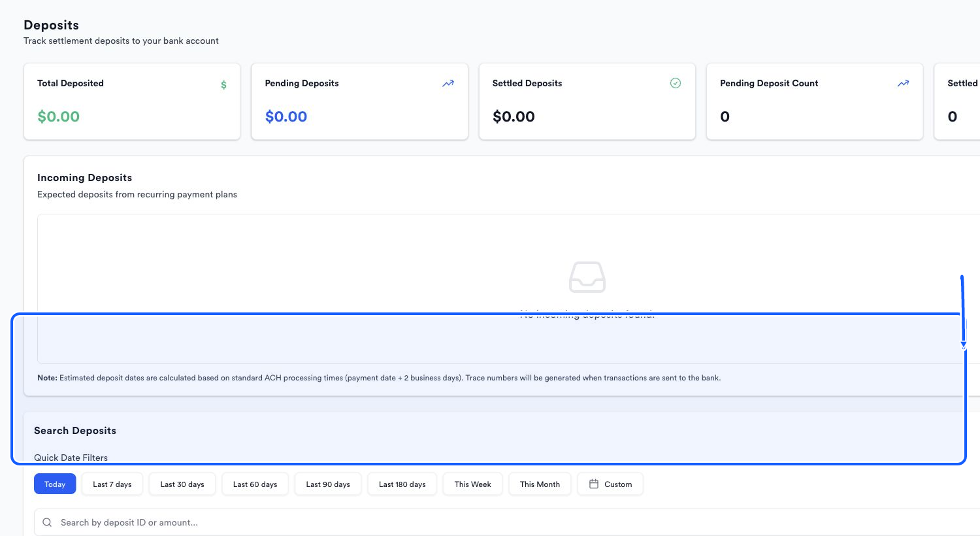The image size is (980, 536).
Task: Click the Pending Deposit Count value 0
Action: point(725,116)
